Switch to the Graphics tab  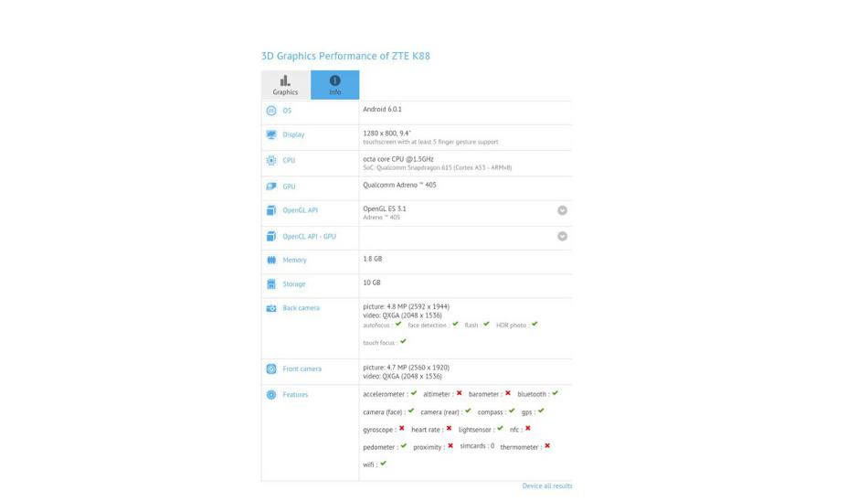285,85
